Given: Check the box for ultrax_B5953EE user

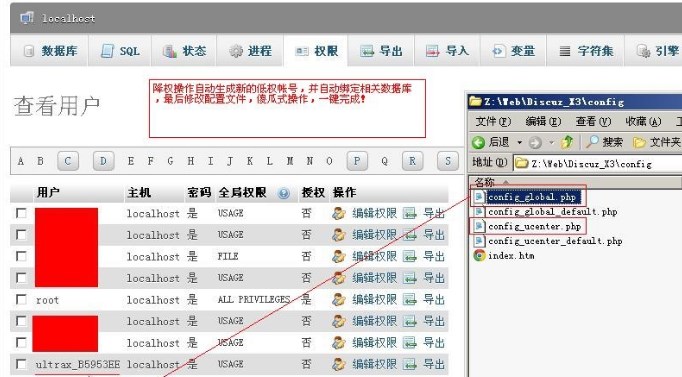Looking at the screenshot, I should click(21, 364).
